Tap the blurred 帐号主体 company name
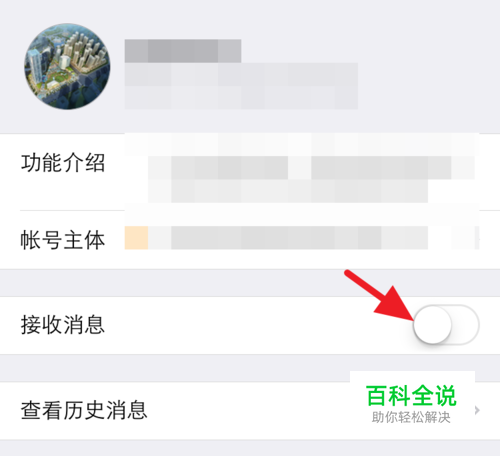The image size is (500, 456). click(x=299, y=238)
